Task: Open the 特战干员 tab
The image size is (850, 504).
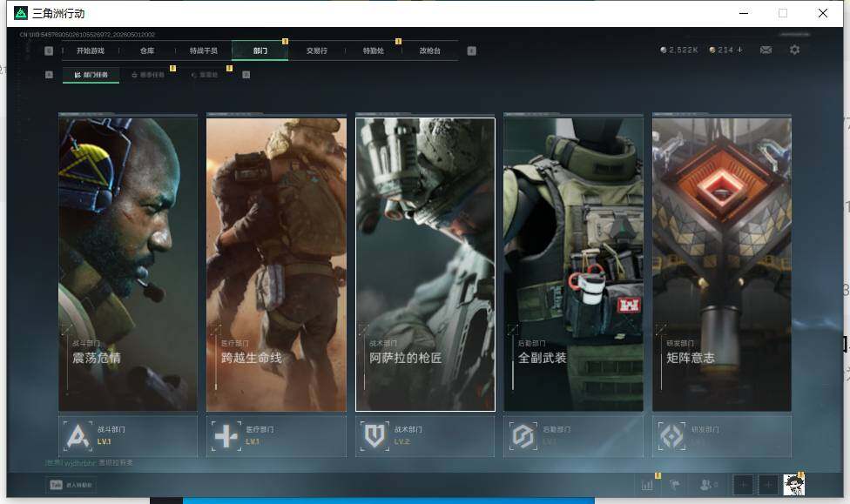Action: (203, 51)
